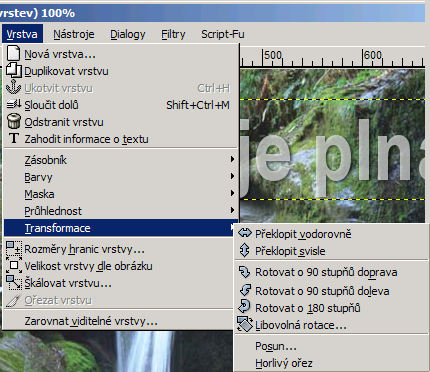Click the Velikost vrstvy dle obrázku icon
This screenshot has width=430, height=372.
[14, 266]
